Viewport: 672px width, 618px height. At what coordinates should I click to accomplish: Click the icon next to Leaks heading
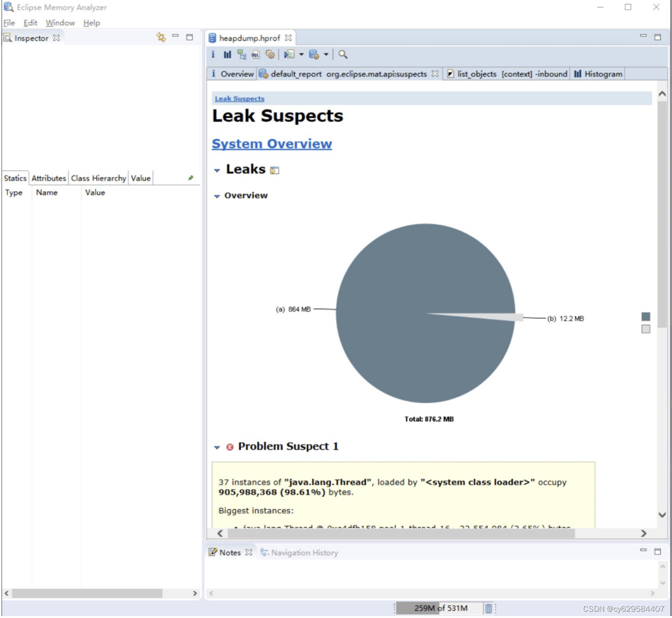click(x=275, y=171)
